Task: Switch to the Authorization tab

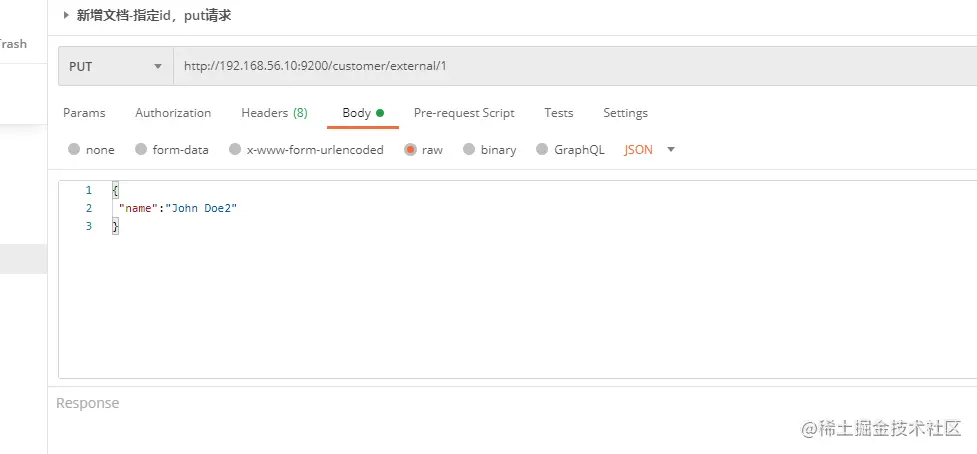Action: click(x=173, y=113)
